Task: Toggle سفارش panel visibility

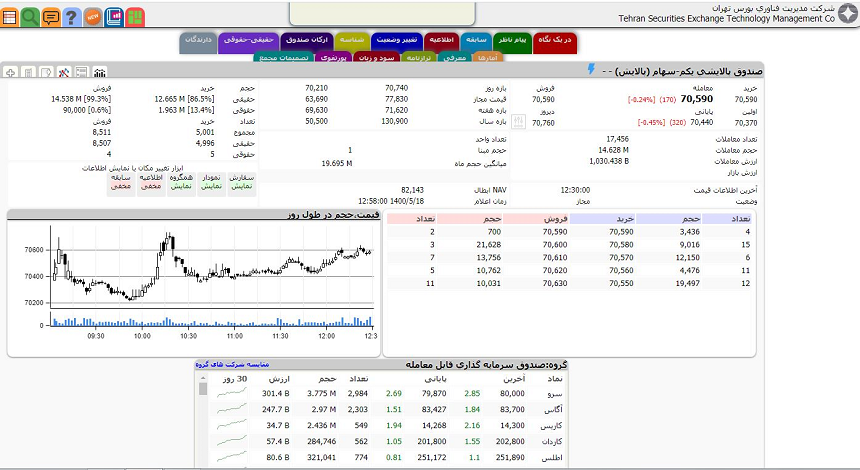Action: 242,182
